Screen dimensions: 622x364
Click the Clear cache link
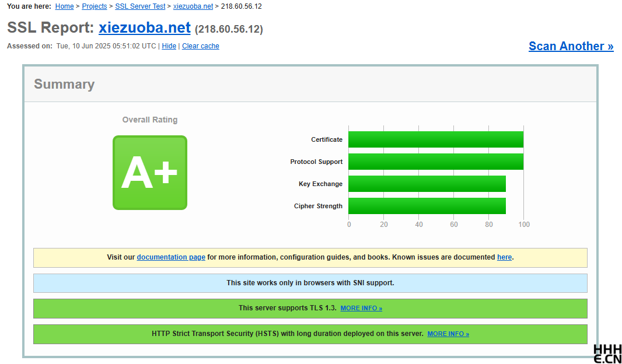click(201, 46)
